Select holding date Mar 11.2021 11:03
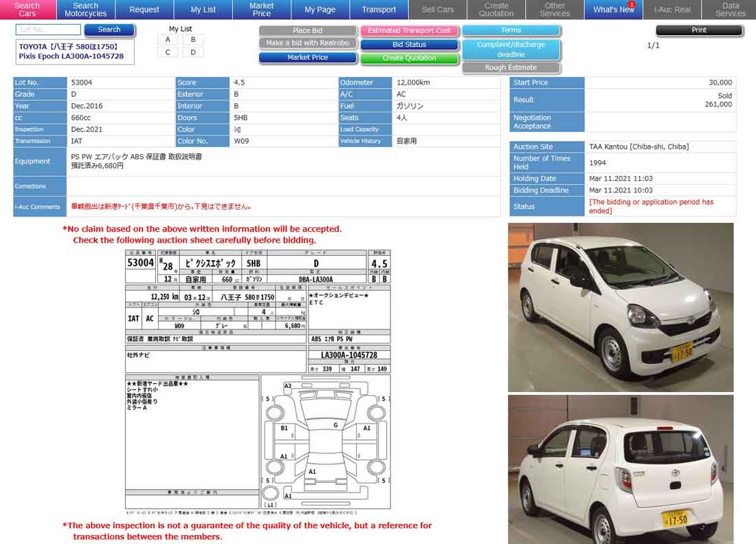 tap(621, 178)
